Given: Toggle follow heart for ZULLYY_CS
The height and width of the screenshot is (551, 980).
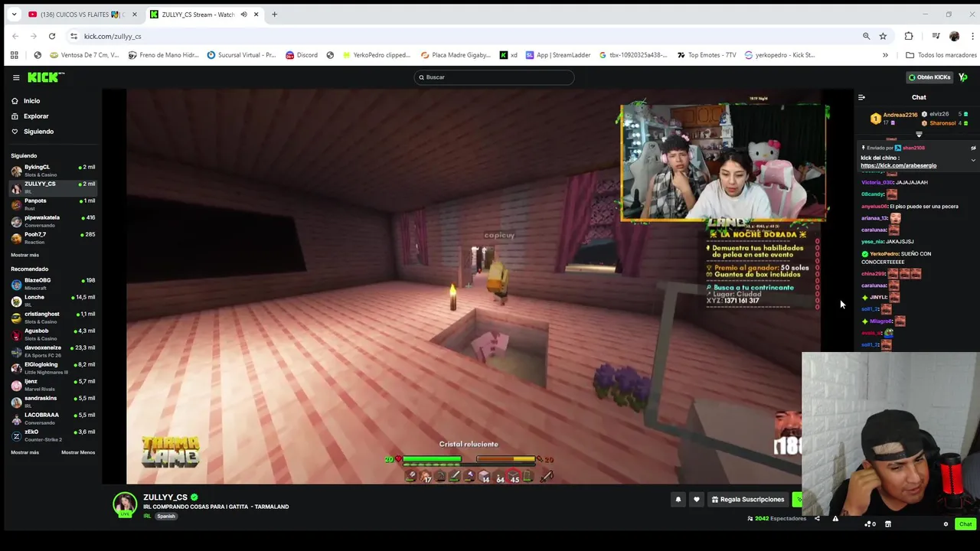Looking at the screenshot, I should point(696,500).
